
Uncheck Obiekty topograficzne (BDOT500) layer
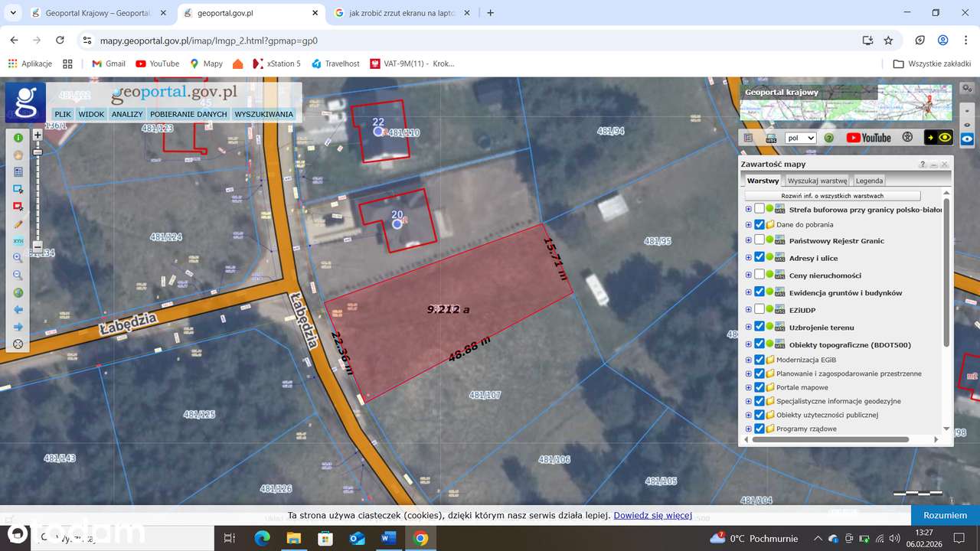(x=759, y=344)
